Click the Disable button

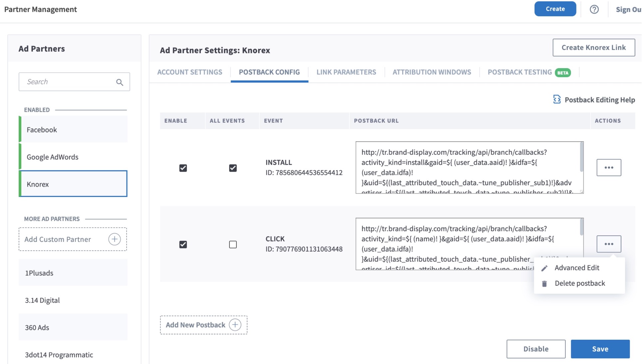[x=536, y=349]
